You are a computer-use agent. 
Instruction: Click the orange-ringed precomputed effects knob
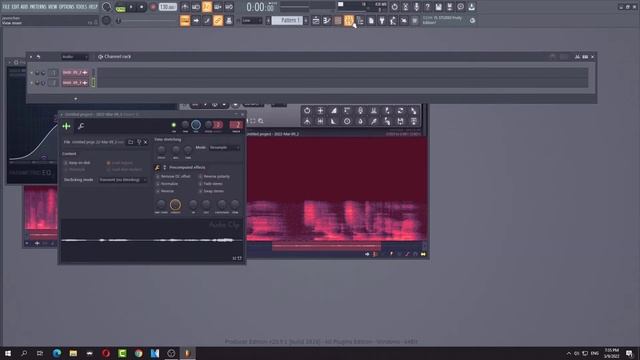175,204
